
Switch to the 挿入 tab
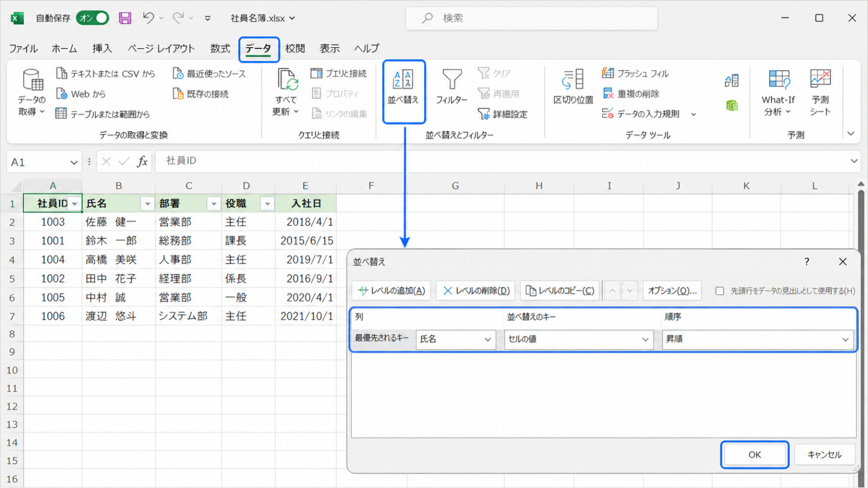click(x=102, y=48)
